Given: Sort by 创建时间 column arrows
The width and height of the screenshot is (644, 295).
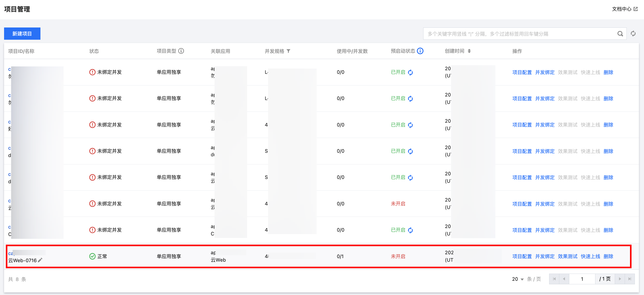Looking at the screenshot, I should pyautogui.click(x=469, y=51).
